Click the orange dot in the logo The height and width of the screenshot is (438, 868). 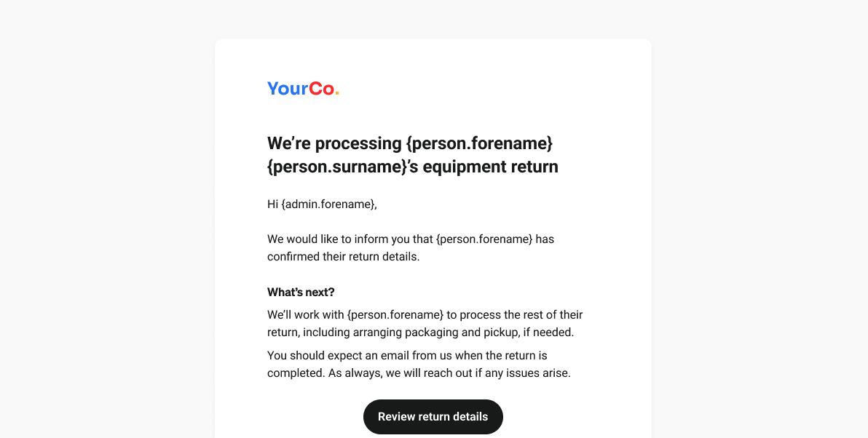tap(337, 93)
